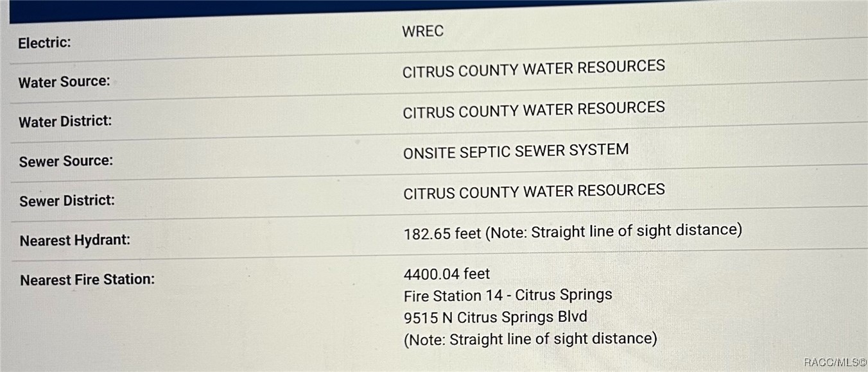Click the 182.65 feet hydrant distance
This screenshot has width=868, height=372.
(442, 233)
